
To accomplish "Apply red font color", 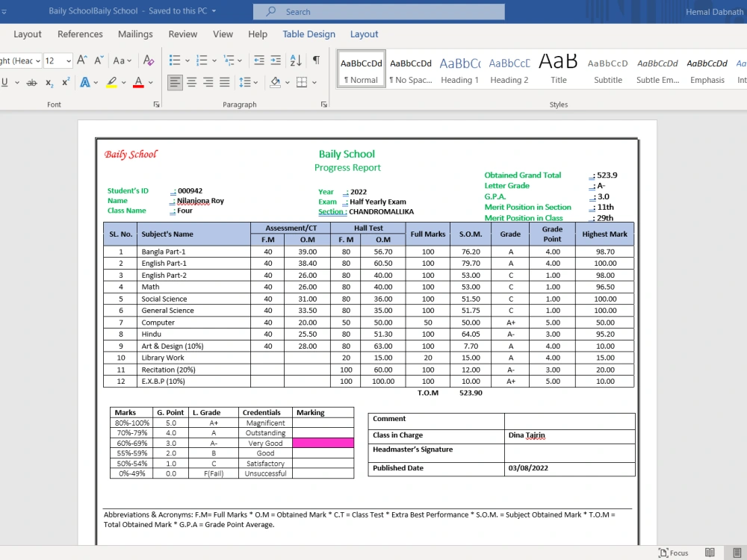I will [x=139, y=82].
